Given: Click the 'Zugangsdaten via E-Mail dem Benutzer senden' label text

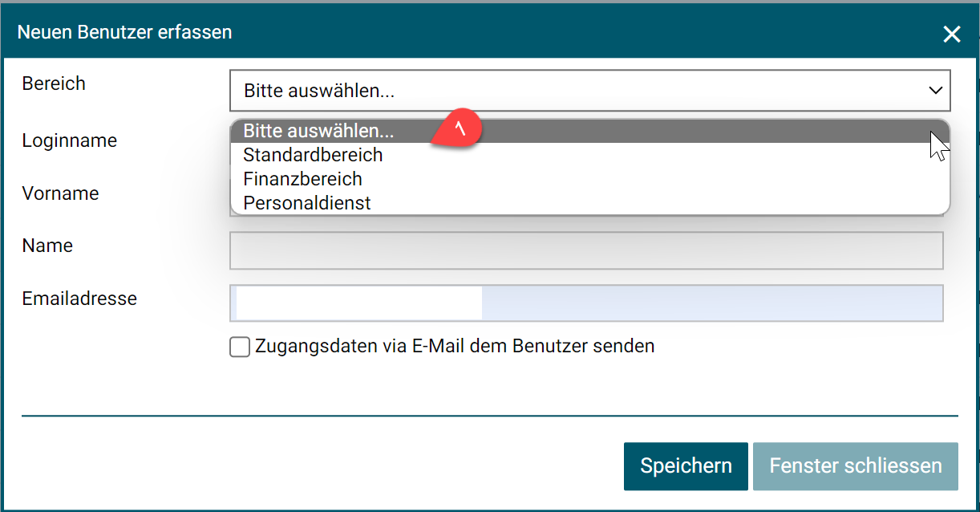Looking at the screenshot, I should tap(455, 347).
